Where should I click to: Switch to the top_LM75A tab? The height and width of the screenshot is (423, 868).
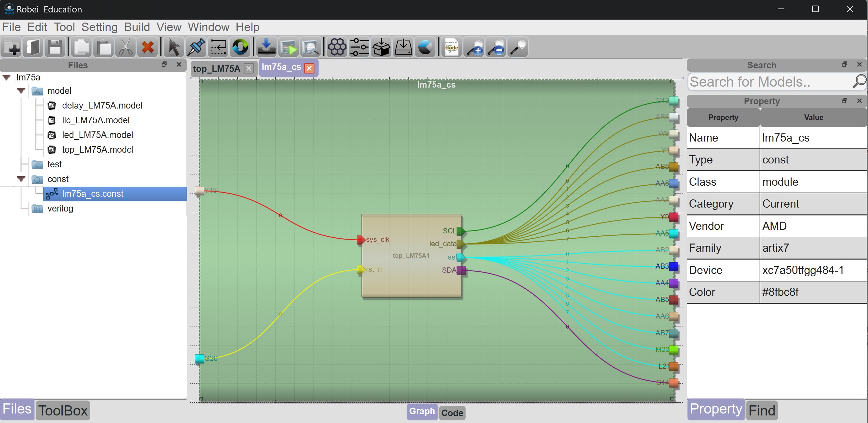pos(216,69)
